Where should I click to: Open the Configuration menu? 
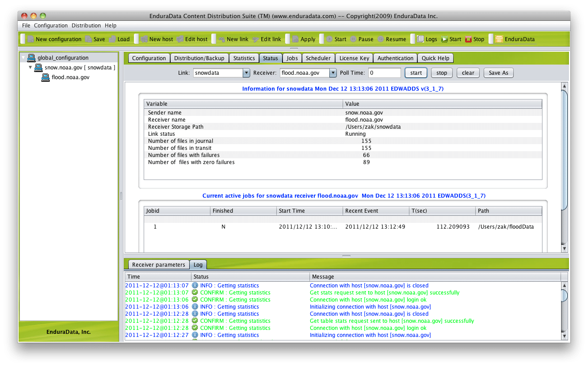click(51, 26)
